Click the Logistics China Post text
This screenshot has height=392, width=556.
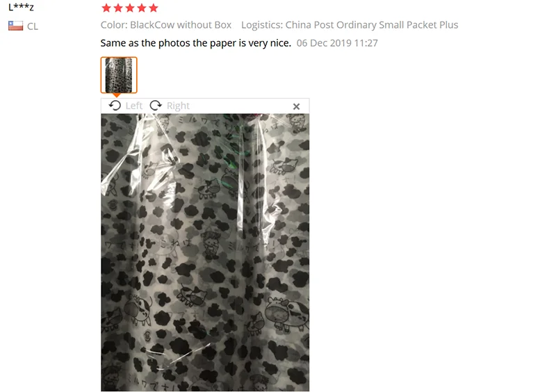350,25
